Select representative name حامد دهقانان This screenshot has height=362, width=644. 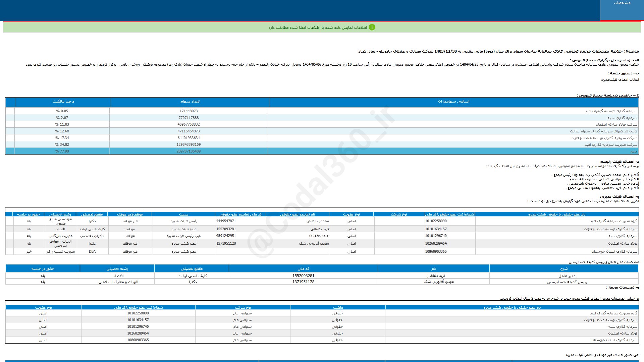tap(319, 236)
